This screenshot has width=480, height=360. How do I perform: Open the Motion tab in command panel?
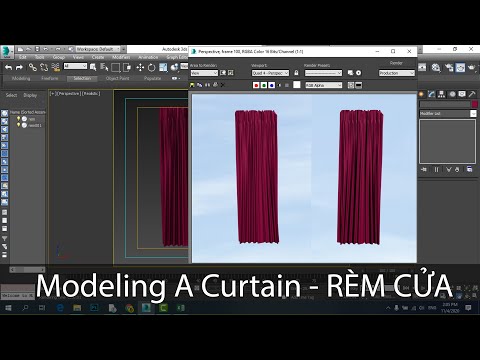[x=452, y=94]
